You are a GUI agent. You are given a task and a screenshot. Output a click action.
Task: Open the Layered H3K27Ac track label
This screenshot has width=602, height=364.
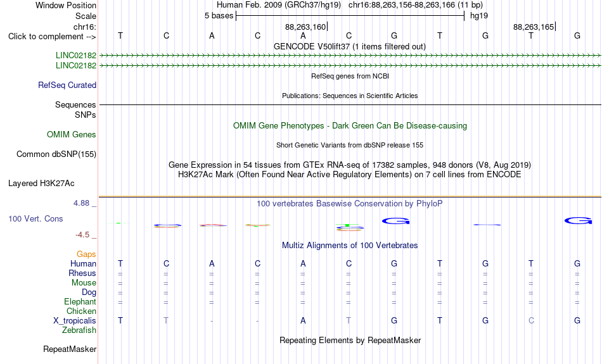coord(41,184)
